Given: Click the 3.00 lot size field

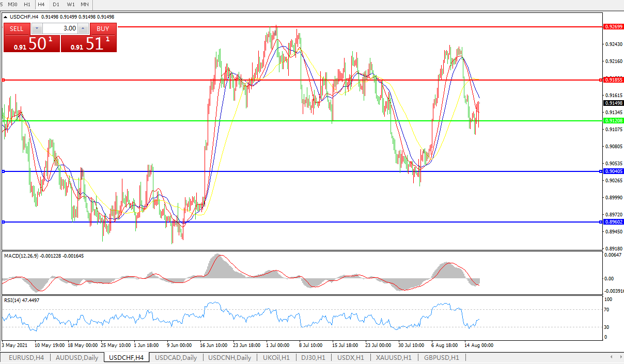Looking at the screenshot, I should (x=60, y=29).
